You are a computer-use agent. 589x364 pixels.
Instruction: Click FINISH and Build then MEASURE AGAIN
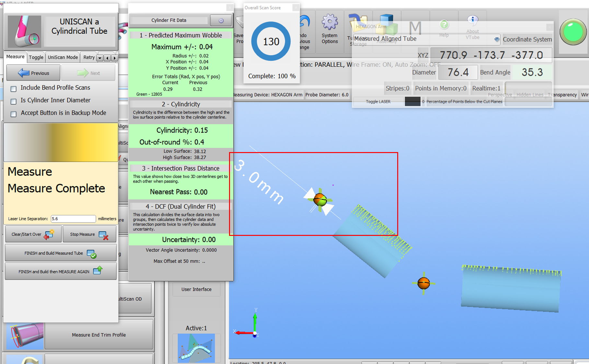[x=61, y=271]
